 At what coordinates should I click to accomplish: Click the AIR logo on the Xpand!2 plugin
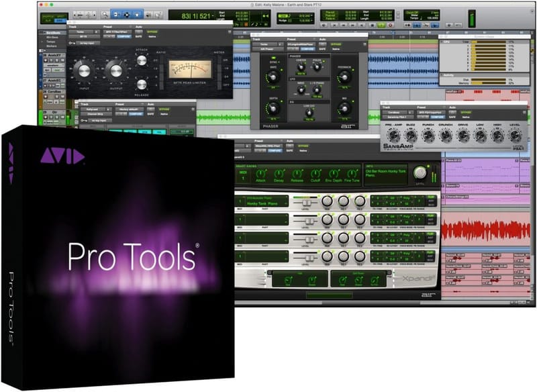pyautogui.click(x=428, y=294)
